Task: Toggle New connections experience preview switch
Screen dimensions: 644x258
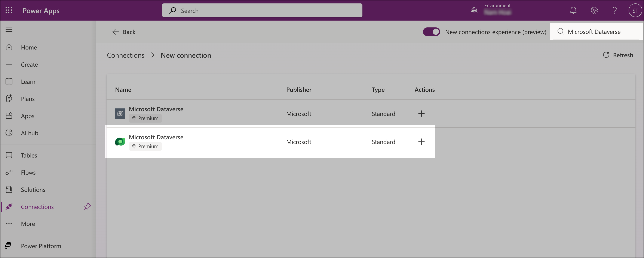Action: (431, 32)
